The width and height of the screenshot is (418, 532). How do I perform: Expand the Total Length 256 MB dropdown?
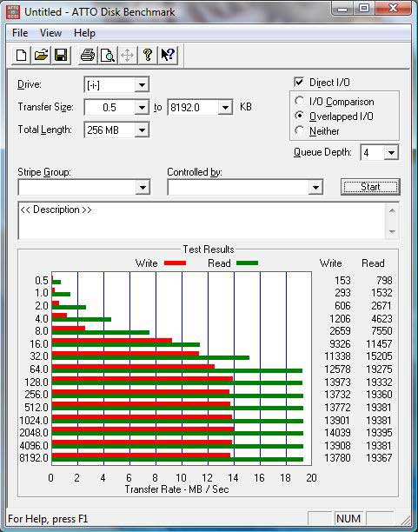[142, 130]
